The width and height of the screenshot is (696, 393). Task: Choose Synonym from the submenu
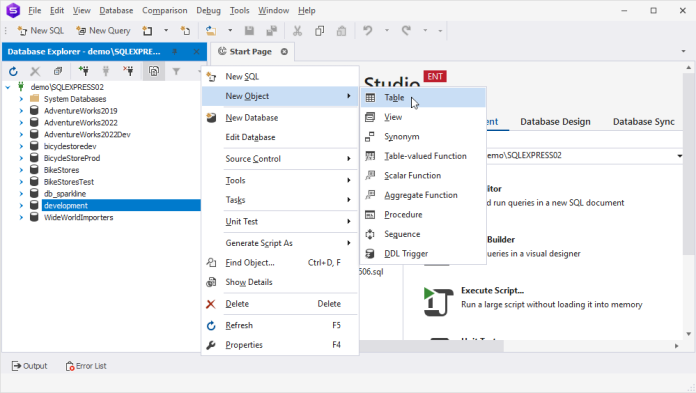(423, 137)
